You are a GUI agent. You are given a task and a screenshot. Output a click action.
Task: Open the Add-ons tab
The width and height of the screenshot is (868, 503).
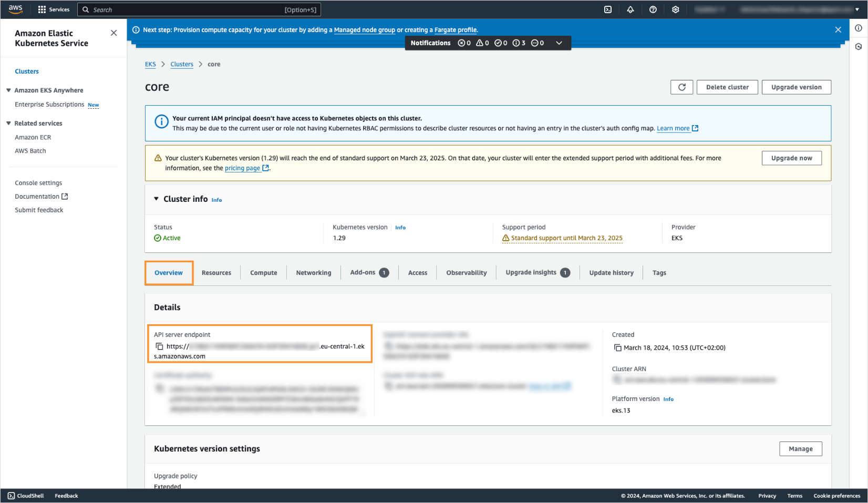(363, 272)
